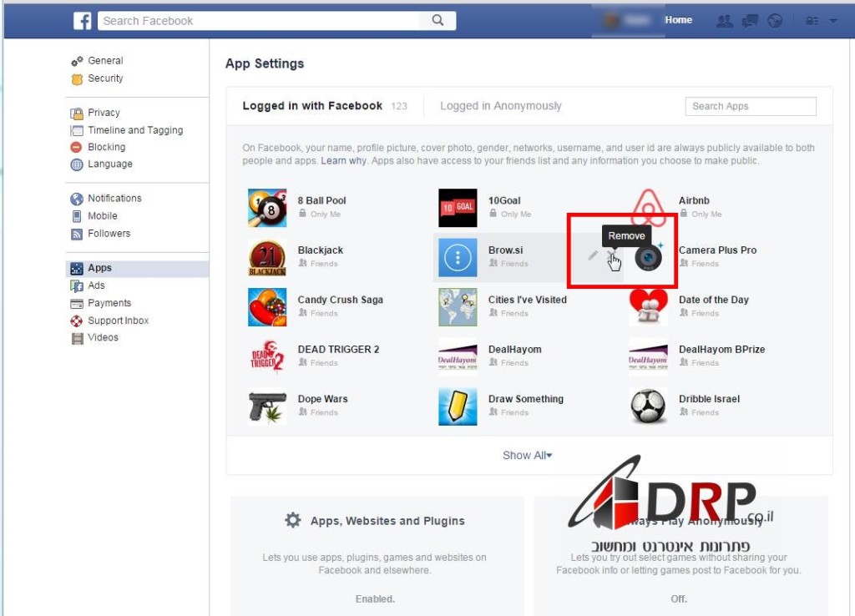Screen dimensions: 855x616
Task: Open the messages icon in top bar
Action: point(750,21)
